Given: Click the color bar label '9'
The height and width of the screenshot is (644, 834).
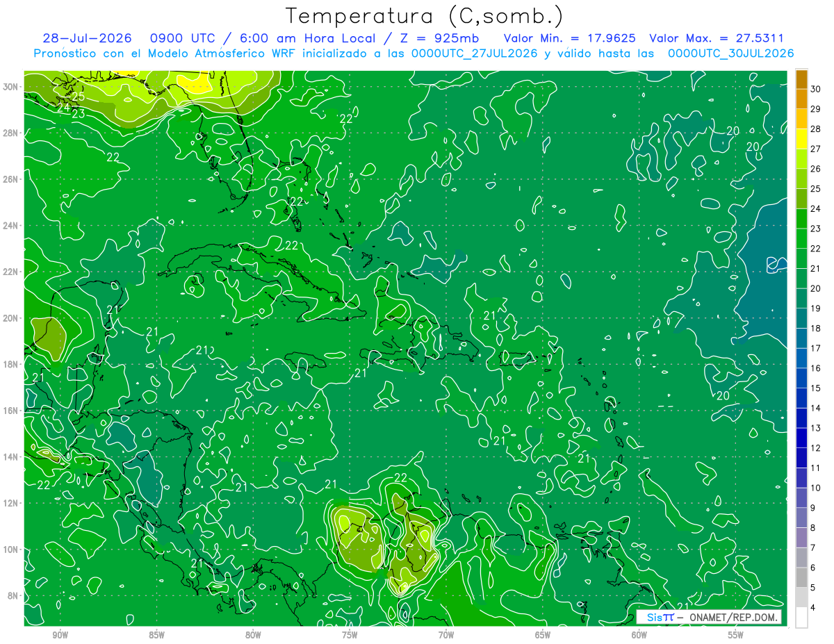Looking at the screenshot, I should (814, 508).
